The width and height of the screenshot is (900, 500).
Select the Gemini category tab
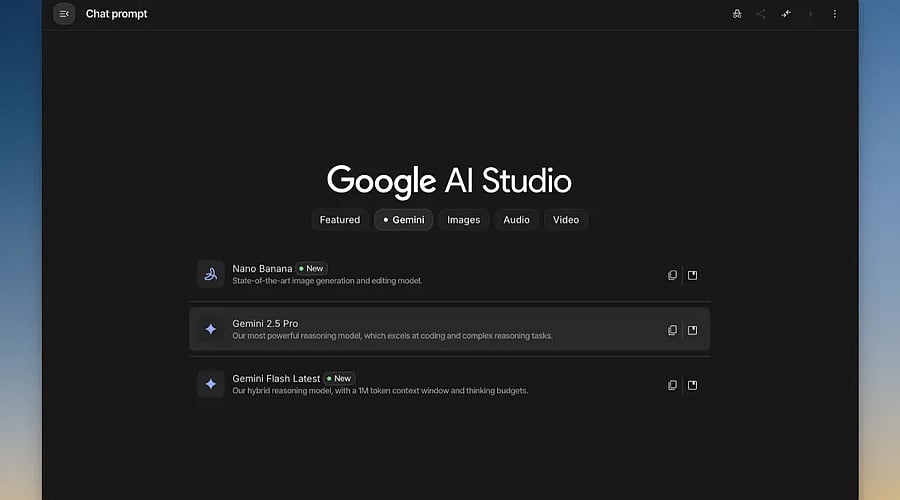coord(404,220)
